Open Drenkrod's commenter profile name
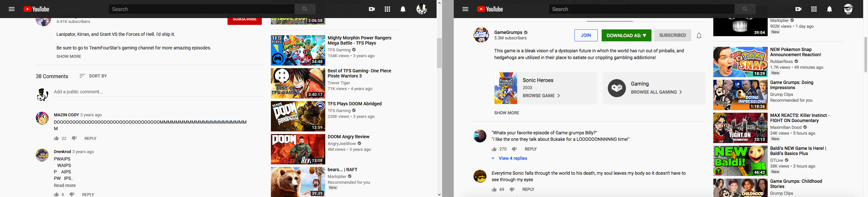This screenshot has height=197, width=868. point(62,152)
